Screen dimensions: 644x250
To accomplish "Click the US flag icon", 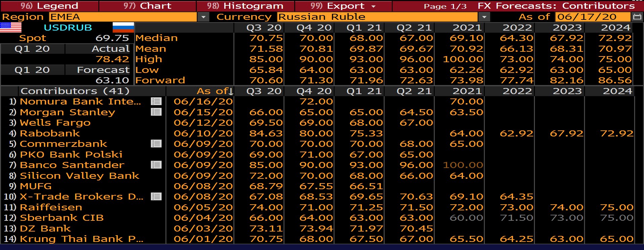I will tap(11, 28).
